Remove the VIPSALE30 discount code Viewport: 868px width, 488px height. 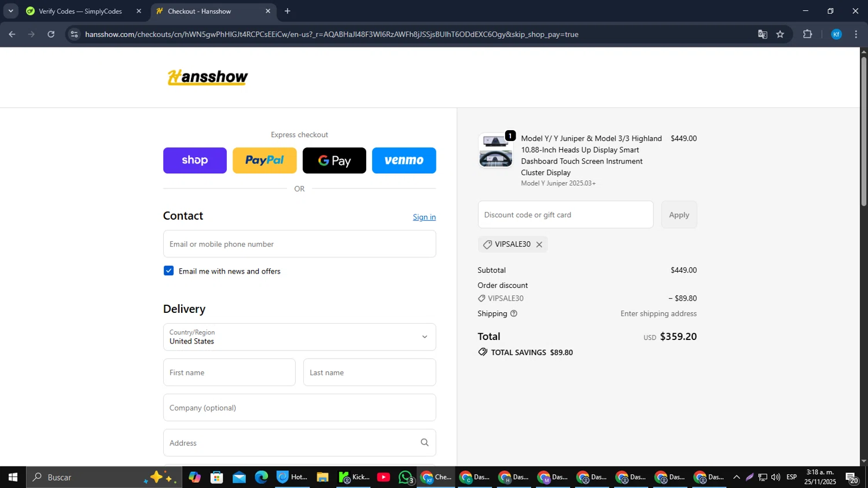point(539,245)
